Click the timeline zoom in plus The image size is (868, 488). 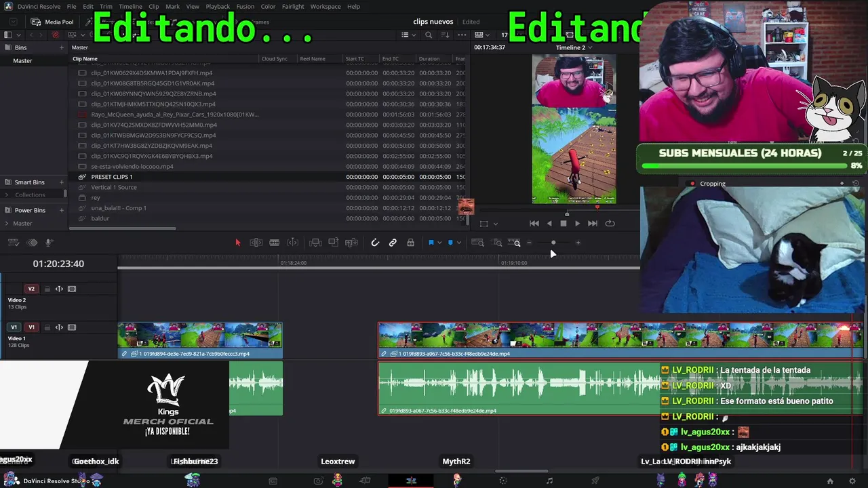(x=578, y=243)
